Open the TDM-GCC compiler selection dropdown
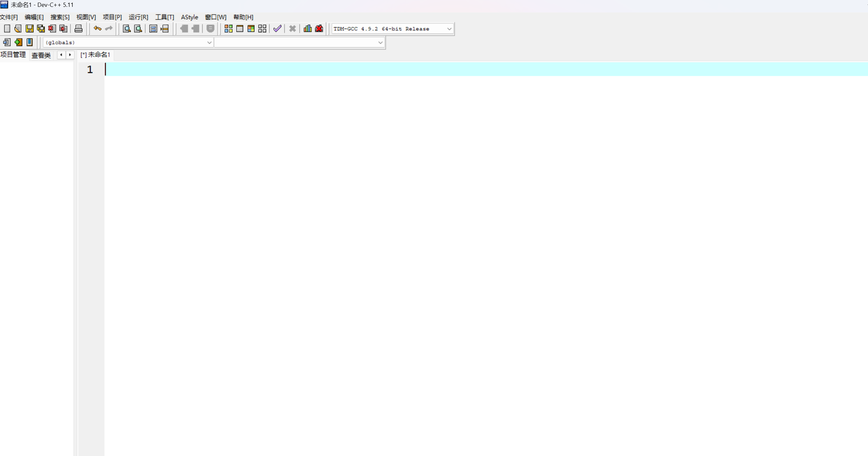 point(449,29)
